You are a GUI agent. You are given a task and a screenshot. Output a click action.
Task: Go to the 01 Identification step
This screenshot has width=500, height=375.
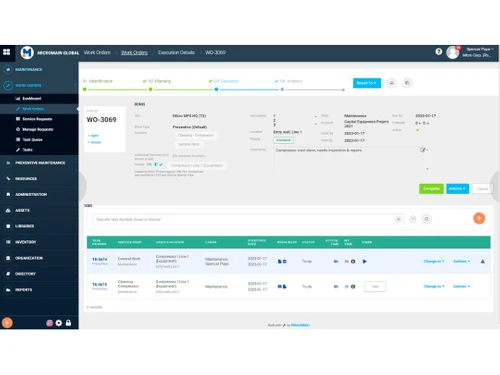(98, 81)
